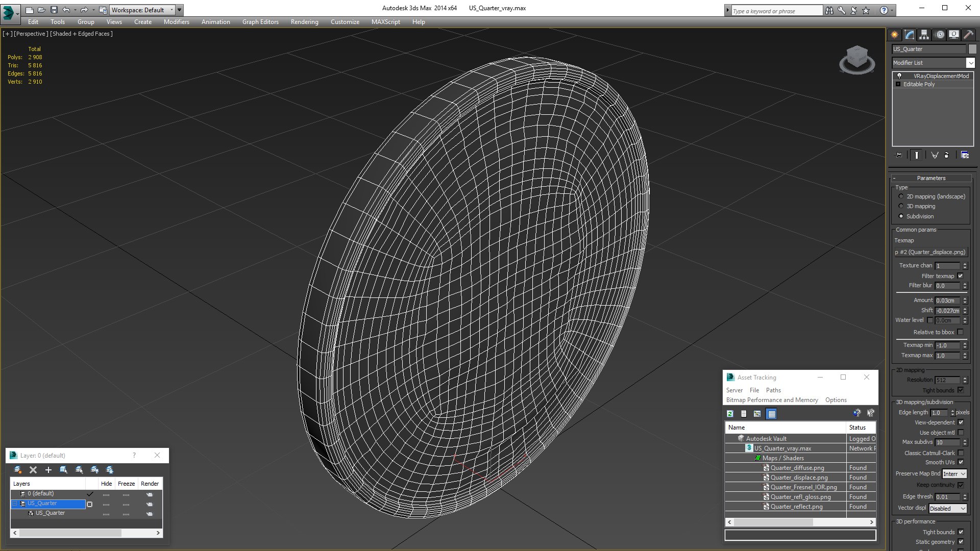Open the Rendering menu
Image resolution: width=980 pixels, height=551 pixels.
304,22
